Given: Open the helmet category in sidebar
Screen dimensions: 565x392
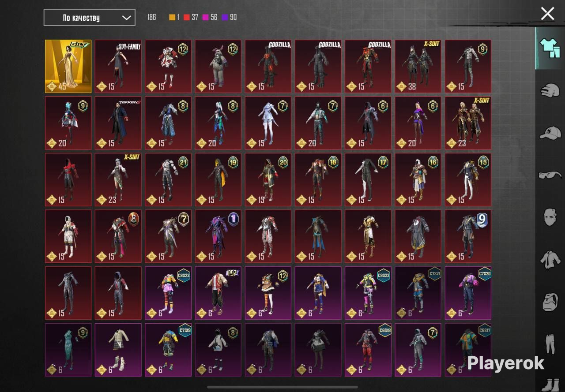Looking at the screenshot, I should point(550,90).
